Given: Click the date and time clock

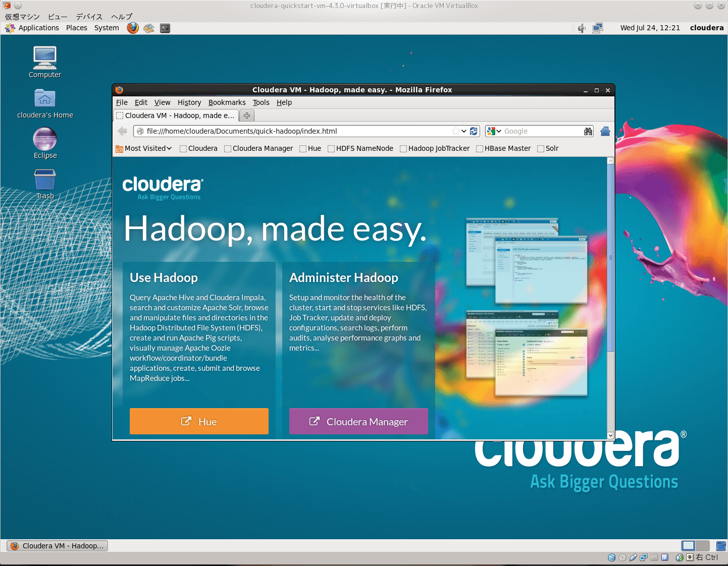Looking at the screenshot, I should click(x=650, y=28).
